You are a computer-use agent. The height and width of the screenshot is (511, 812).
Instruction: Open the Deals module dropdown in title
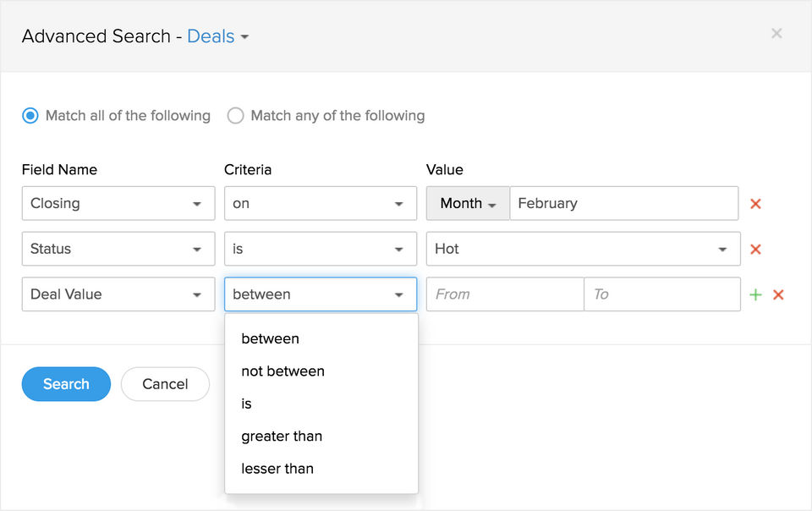[218, 36]
